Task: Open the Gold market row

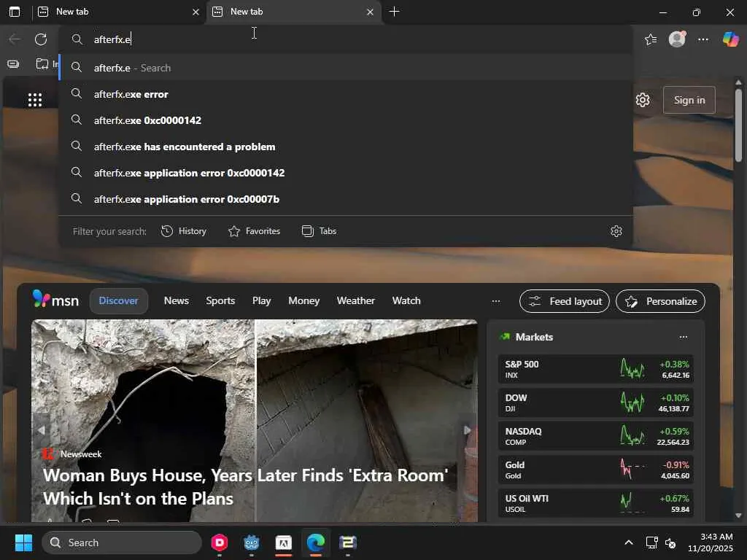Action: click(x=595, y=470)
